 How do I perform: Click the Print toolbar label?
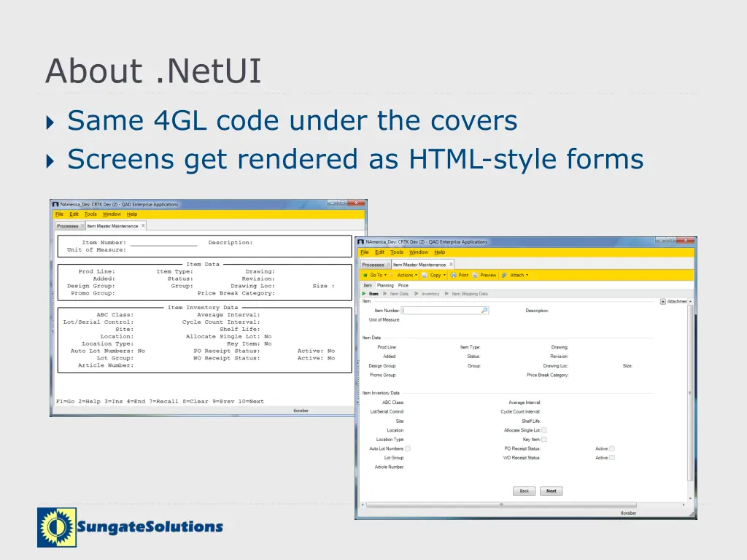pos(463,275)
